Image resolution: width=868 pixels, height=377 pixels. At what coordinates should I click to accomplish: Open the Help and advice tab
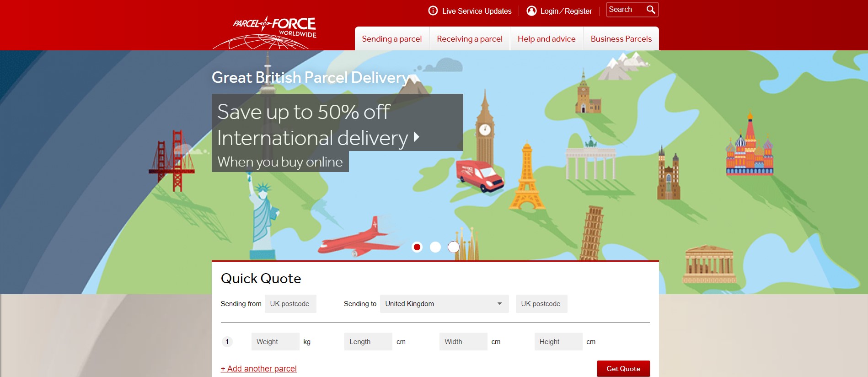point(547,39)
